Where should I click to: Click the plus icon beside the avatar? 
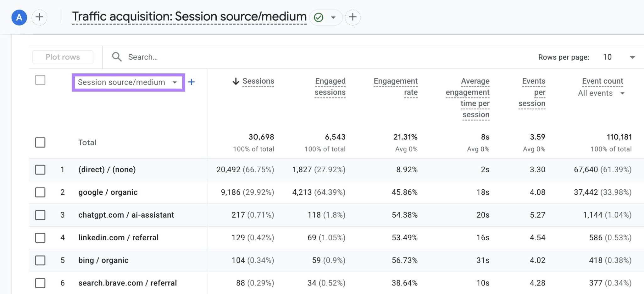point(39,17)
